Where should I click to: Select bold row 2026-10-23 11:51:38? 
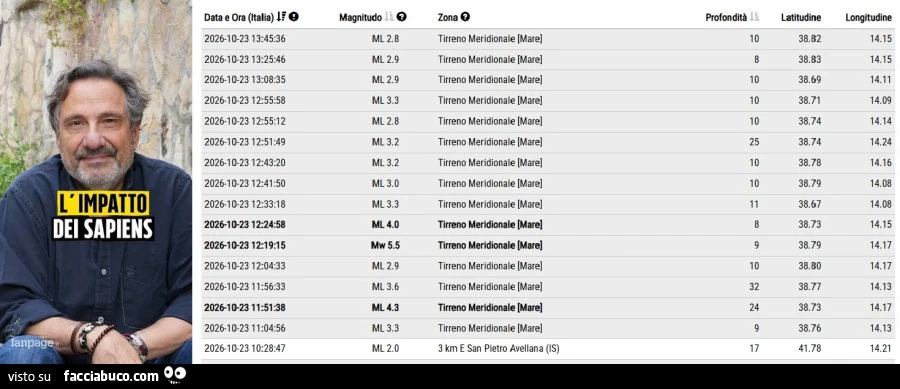click(548, 308)
